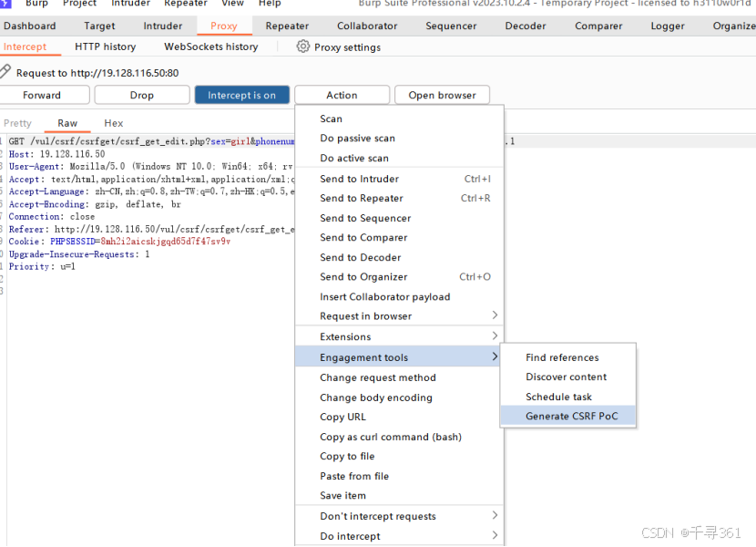Open the Burp menu in menu bar
Viewport: 756px width, 547px height.
[36, 4]
